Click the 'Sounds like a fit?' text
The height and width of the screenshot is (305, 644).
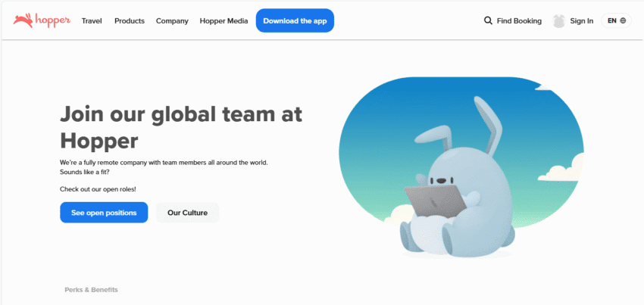coord(85,172)
